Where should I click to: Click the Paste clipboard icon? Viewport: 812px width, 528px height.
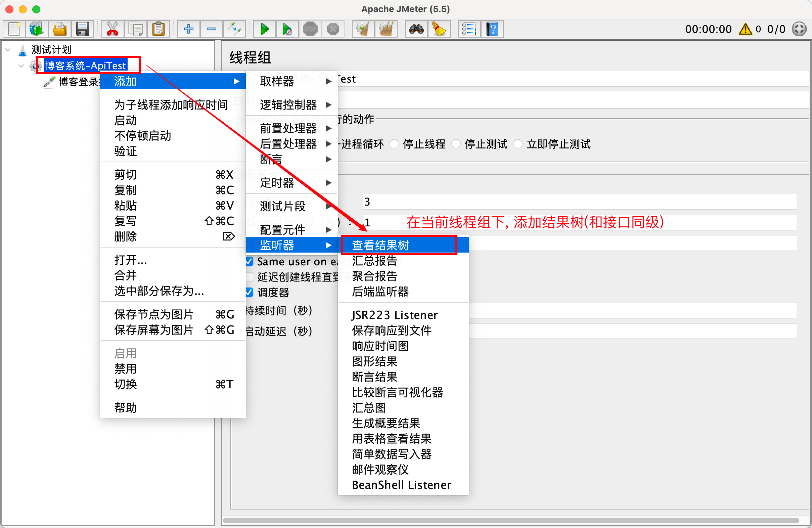(158, 29)
